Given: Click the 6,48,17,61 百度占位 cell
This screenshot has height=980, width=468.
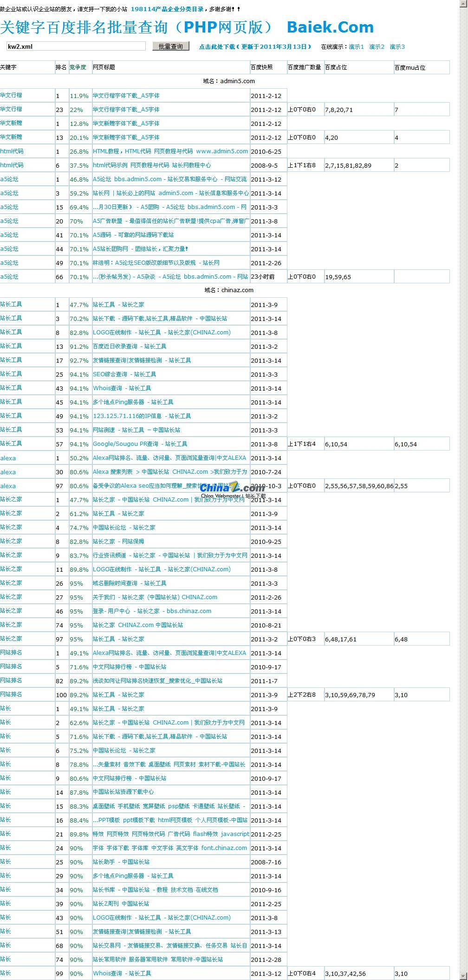Looking at the screenshot, I should pyautogui.click(x=359, y=639).
